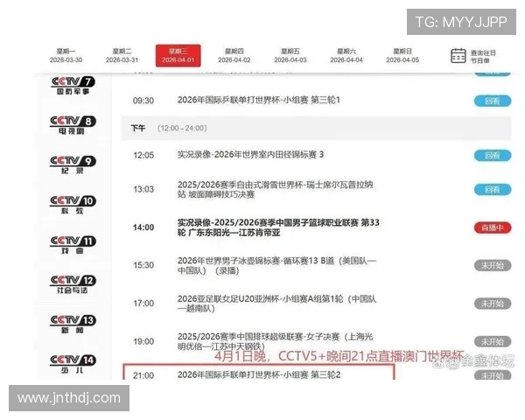Open 17:00 女足U20亚洲杯 entry

pos(276,304)
